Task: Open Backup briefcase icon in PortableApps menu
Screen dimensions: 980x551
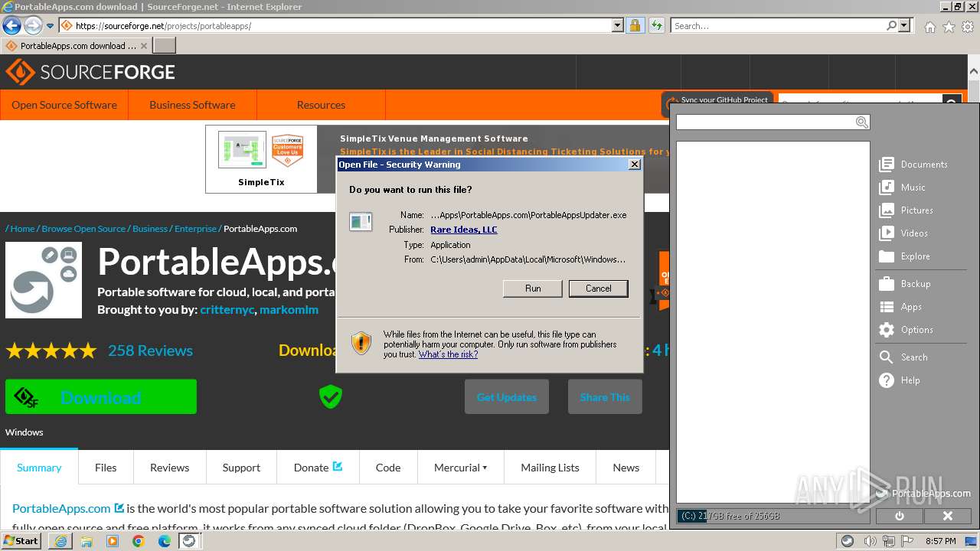Action: click(887, 284)
